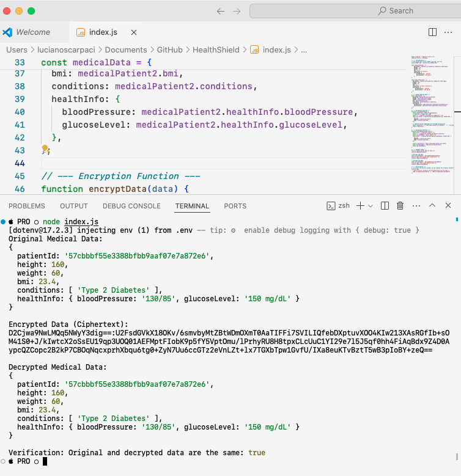Click line number 39 in gutter
This screenshot has width=461, height=476.
pyautogui.click(x=20, y=99)
